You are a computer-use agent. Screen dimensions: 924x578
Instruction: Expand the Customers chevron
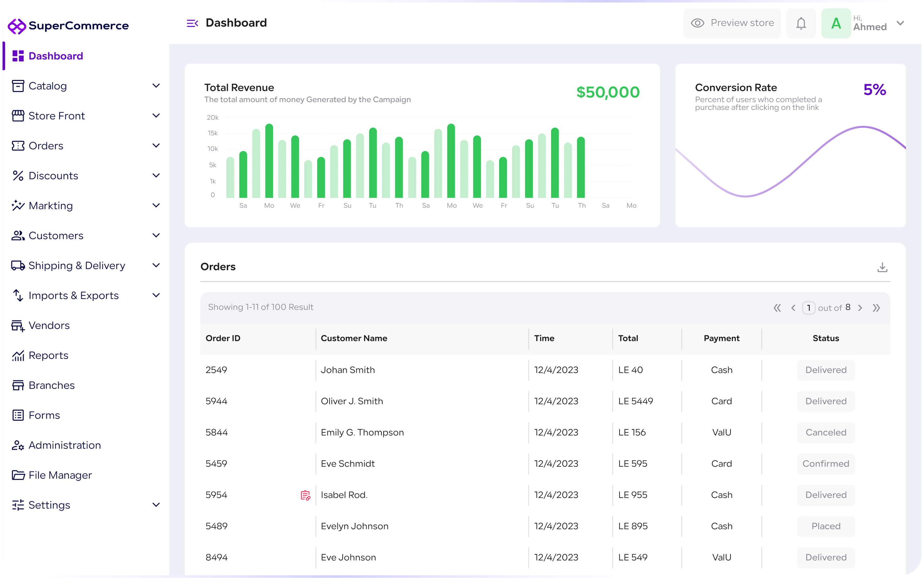pos(156,235)
